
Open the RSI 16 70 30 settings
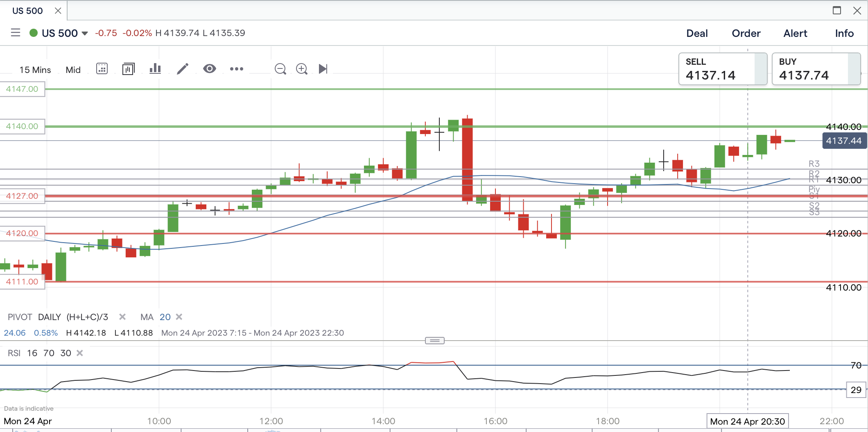point(39,353)
